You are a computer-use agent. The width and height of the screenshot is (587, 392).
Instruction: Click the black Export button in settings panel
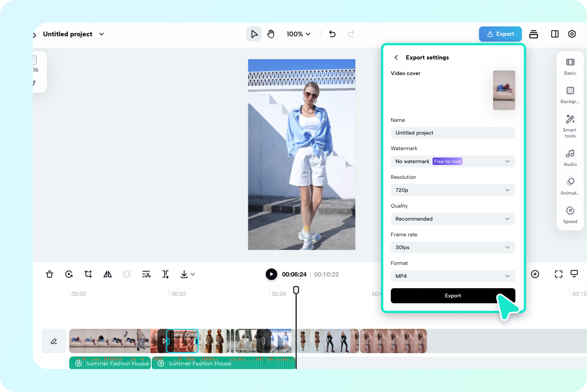tap(453, 296)
